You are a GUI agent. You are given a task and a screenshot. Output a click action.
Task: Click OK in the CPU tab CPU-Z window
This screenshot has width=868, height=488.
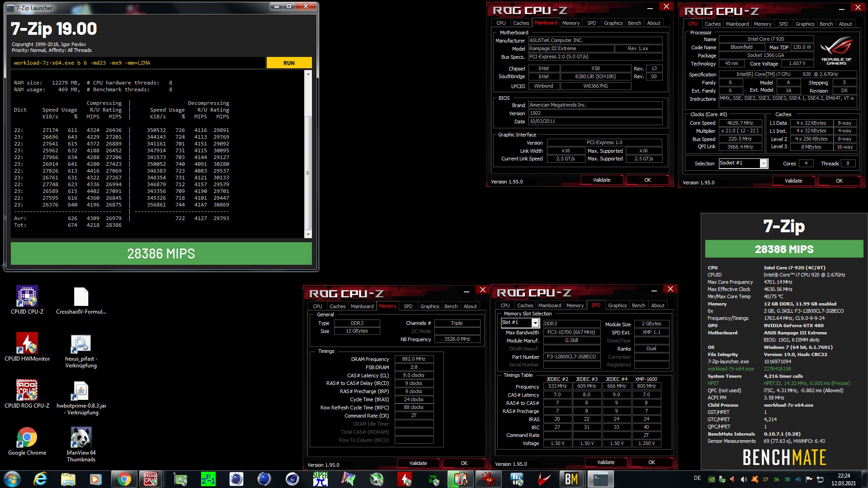(x=839, y=181)
